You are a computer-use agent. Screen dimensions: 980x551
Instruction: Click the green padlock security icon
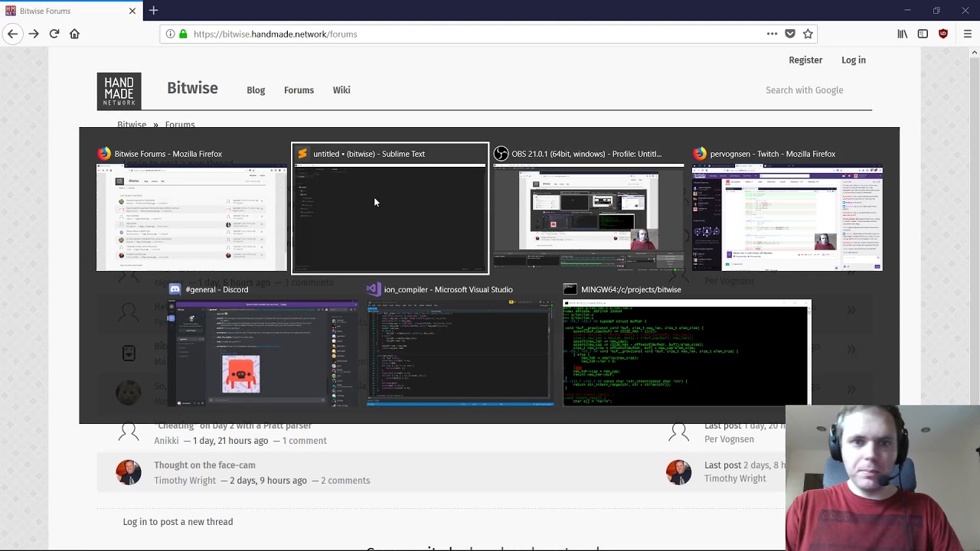183,34
